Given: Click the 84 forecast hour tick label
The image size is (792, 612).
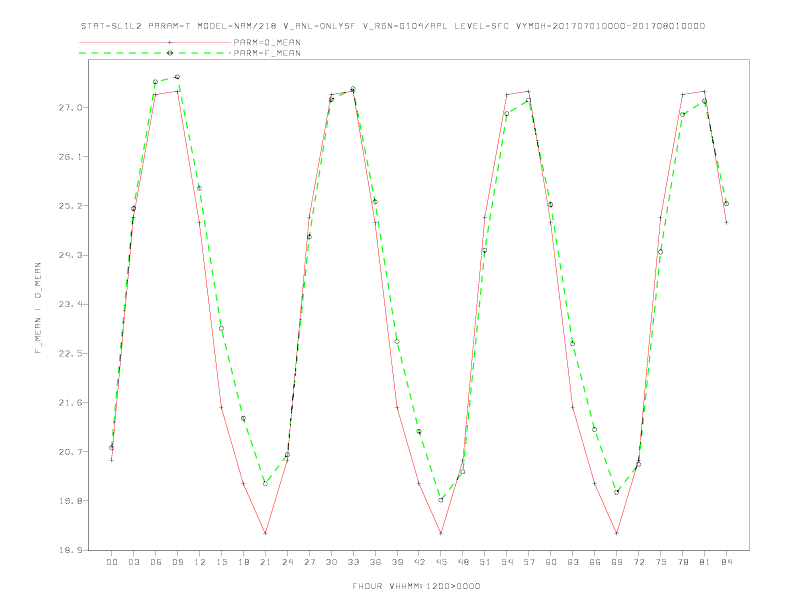Looking at the screenshot, I should tap(726, 562).
